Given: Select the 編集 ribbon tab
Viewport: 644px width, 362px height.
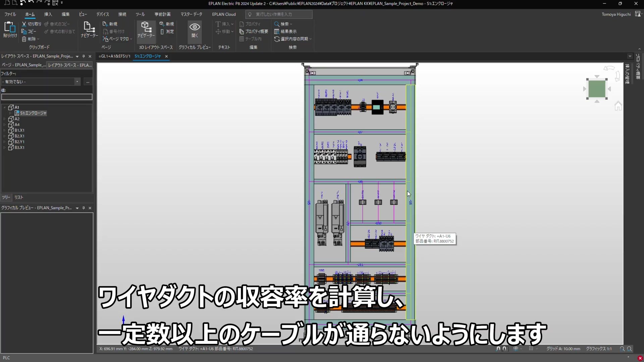Looking at the screenshot, I should click(65, 14).
